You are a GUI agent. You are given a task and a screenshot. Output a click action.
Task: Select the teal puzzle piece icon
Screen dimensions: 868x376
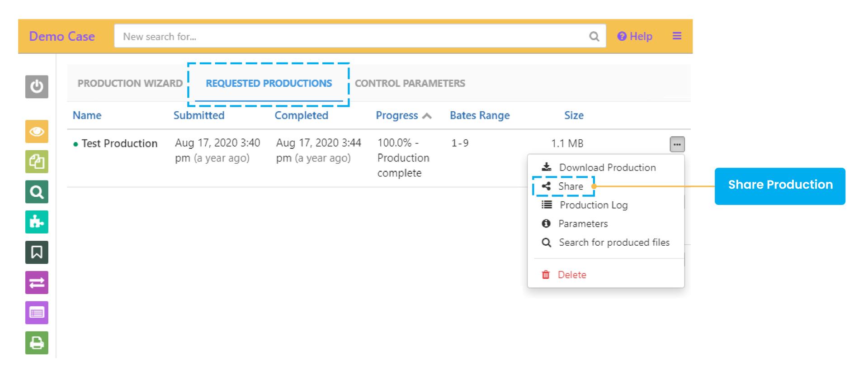tap(37, 222)
